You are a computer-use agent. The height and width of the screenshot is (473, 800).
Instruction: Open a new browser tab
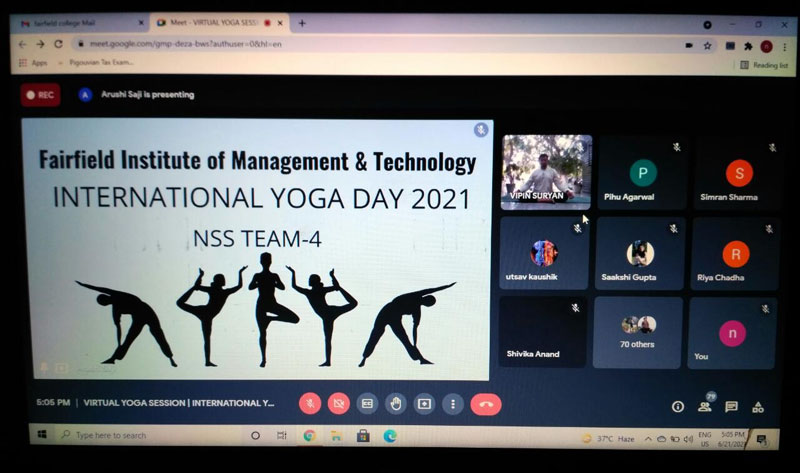(x=302, y=23)
